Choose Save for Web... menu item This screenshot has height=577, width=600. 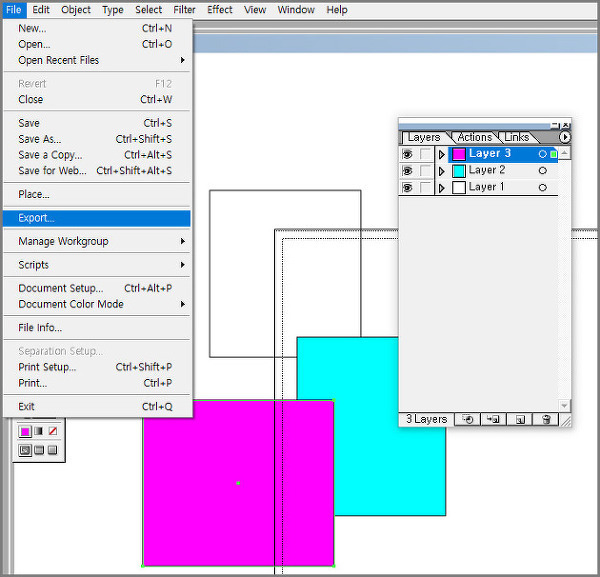pyautogui.click(x=96, y=171)
